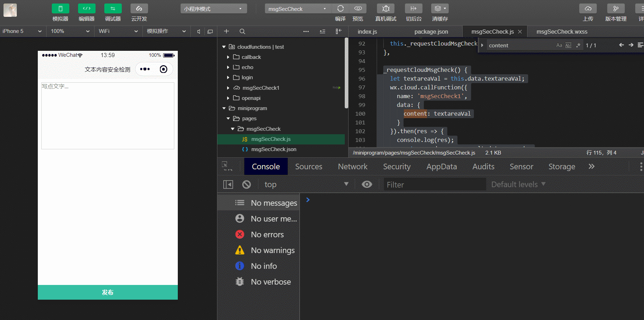Open file search magnifier icon
This screenshot has height=320, width=644.
point(242,32)
